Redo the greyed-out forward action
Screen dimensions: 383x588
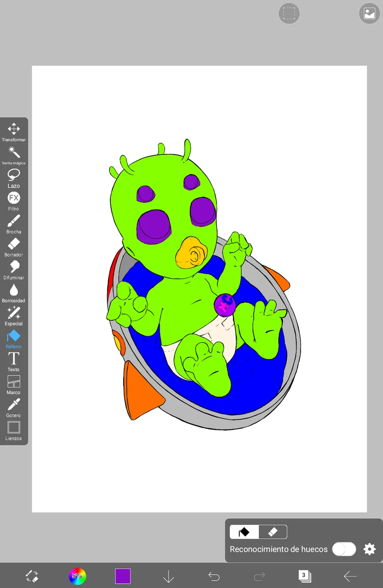[x=259, y=576]
